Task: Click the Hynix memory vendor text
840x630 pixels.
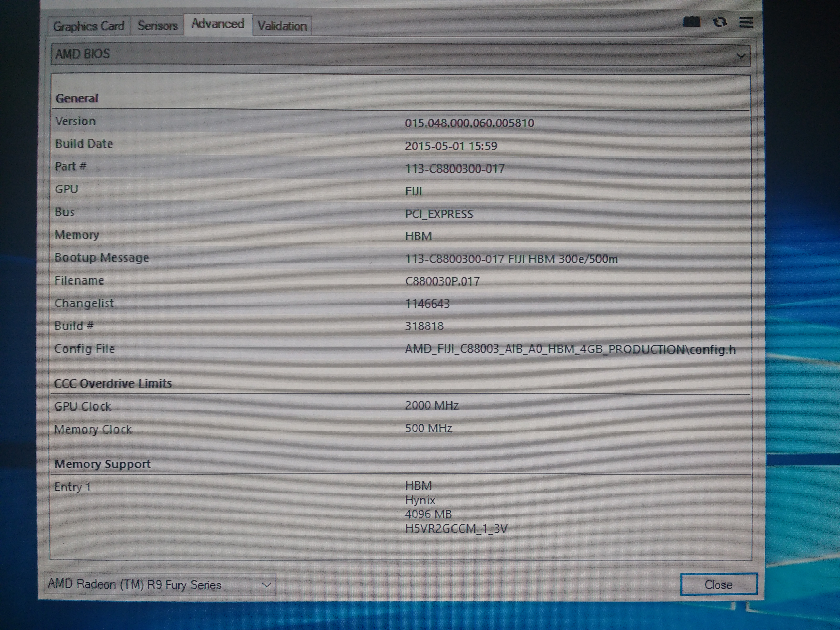Action: point(420,500)
